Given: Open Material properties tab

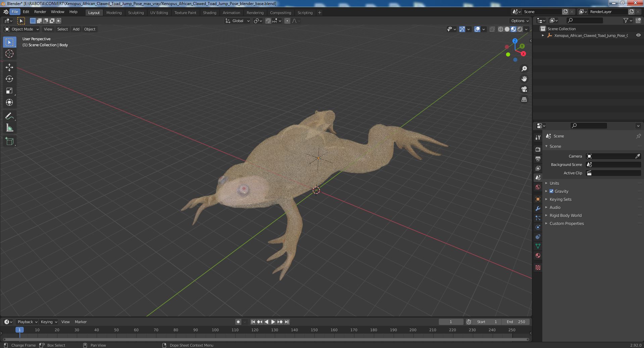Looking at the screenshot, I should (538, 255).
